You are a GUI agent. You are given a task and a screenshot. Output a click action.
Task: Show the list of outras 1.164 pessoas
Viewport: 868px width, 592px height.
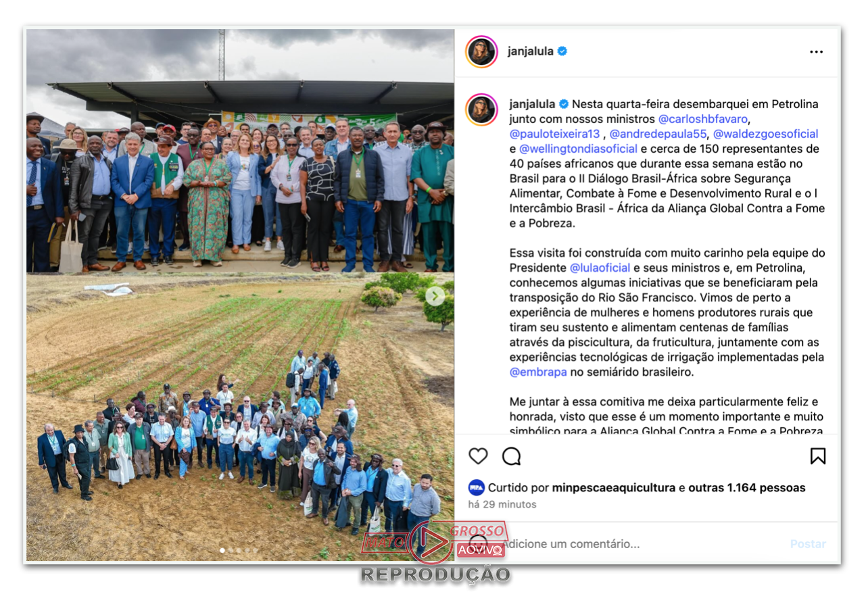[x=747, y=487]
